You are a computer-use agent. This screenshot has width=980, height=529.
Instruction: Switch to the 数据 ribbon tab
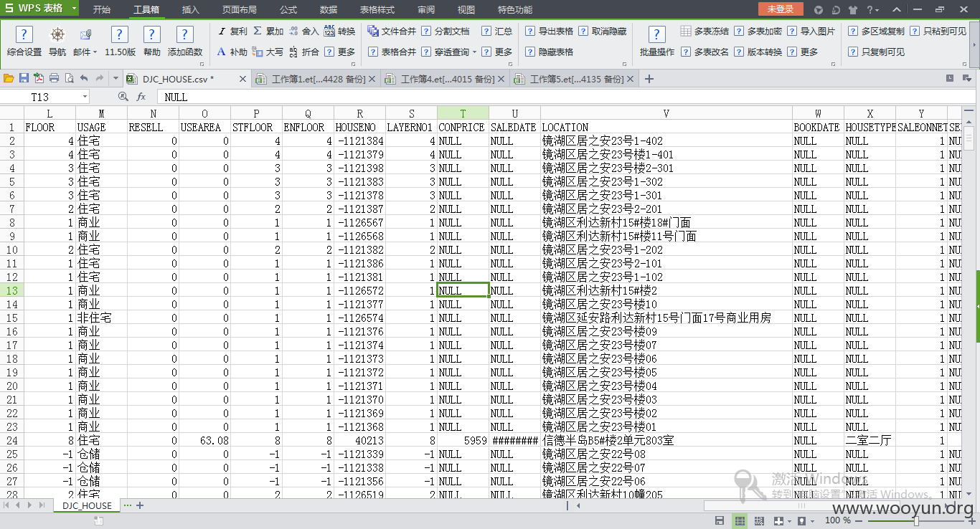(x=329, y=10)
